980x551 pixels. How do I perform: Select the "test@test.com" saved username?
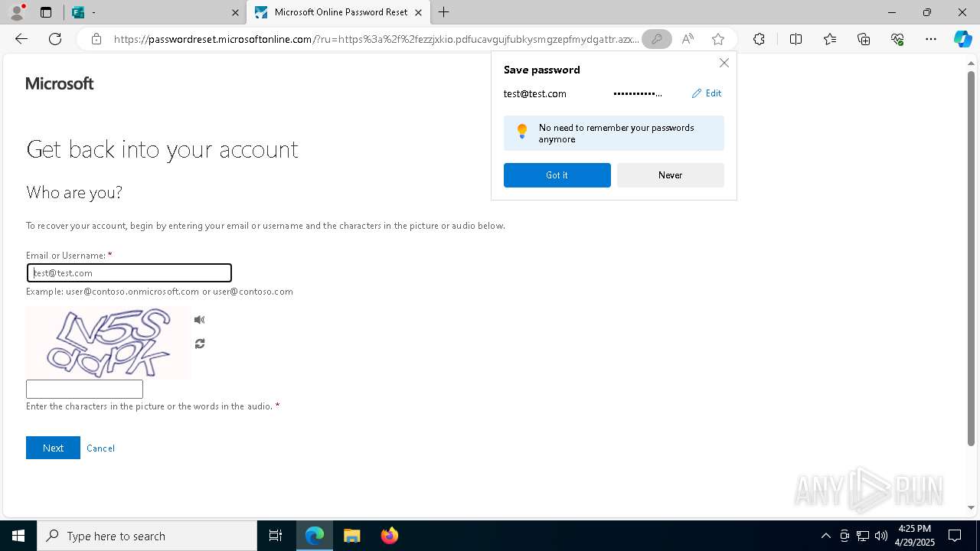tap(535, 93)
